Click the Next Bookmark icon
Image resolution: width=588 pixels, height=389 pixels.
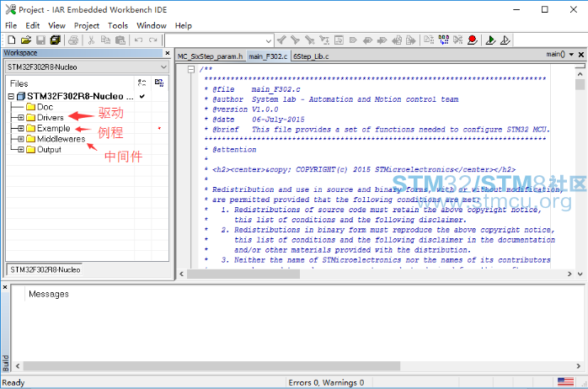click(382, 40)
